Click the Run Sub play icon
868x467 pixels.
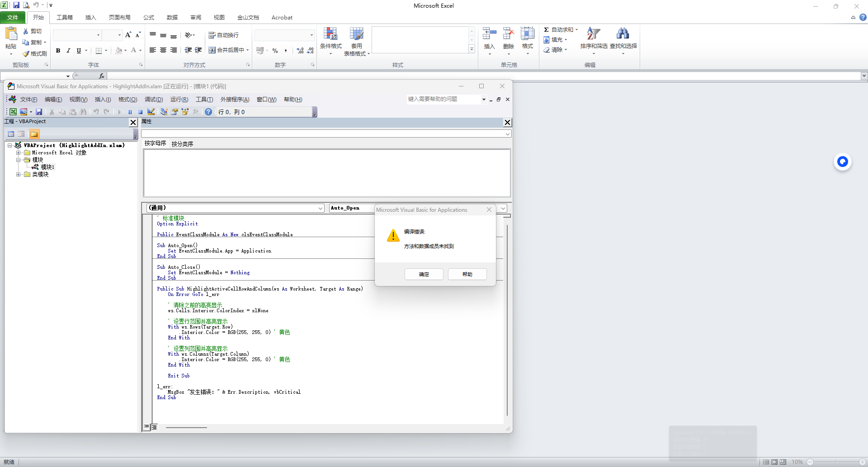(119, 112)
